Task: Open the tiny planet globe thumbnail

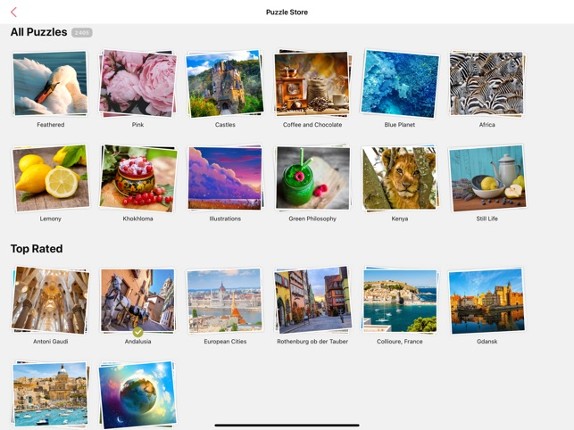Action: [138, 395]
